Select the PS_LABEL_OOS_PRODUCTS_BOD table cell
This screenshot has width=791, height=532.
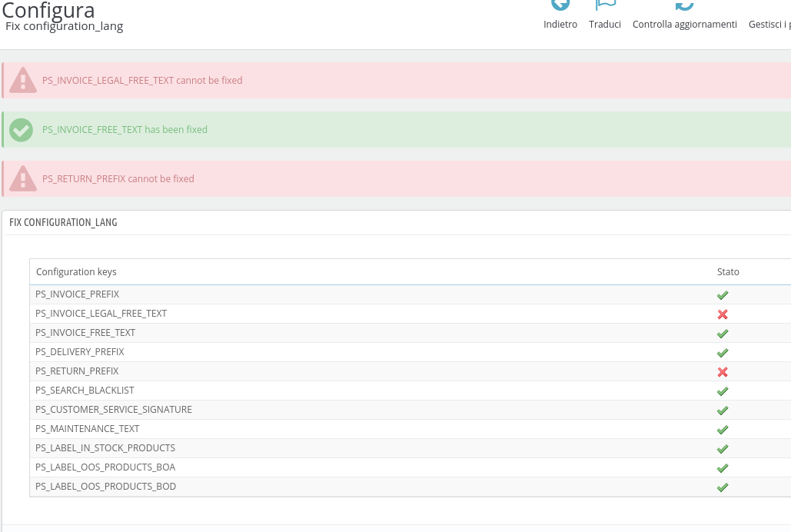pyautogui.click(x=105, y=486)
